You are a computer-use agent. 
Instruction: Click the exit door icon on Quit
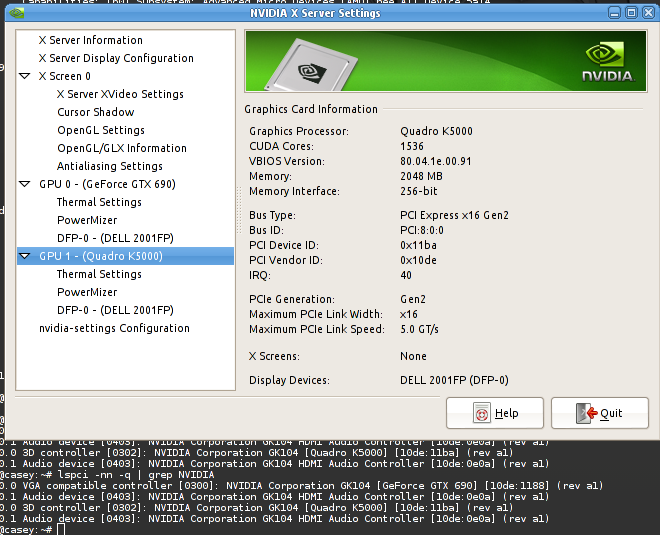[587, 413]
